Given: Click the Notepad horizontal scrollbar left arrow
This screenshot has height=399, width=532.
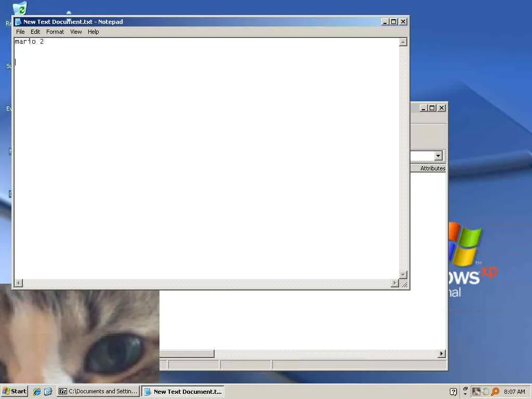Looking at the screenshot, I should (19, 283).
